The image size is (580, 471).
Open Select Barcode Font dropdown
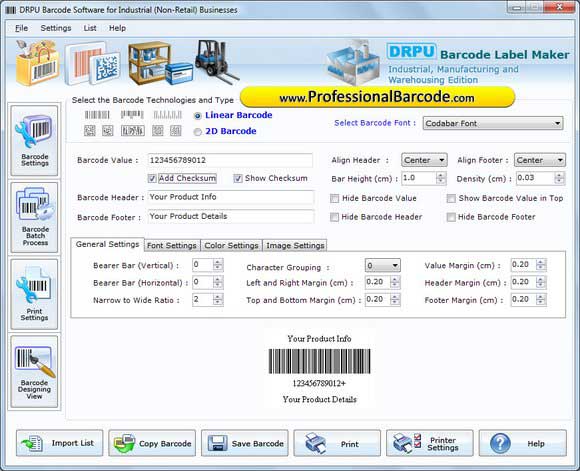pos(493,123)
